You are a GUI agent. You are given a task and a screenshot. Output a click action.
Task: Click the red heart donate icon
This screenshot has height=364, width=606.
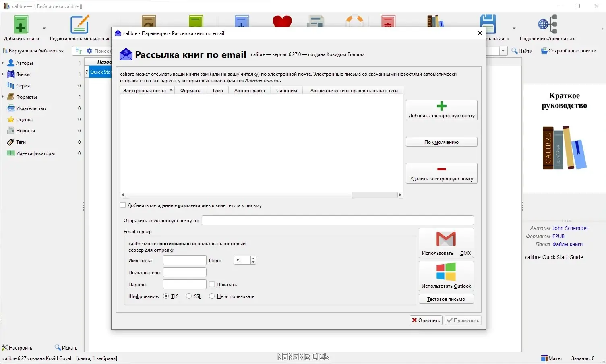[282, 21]
